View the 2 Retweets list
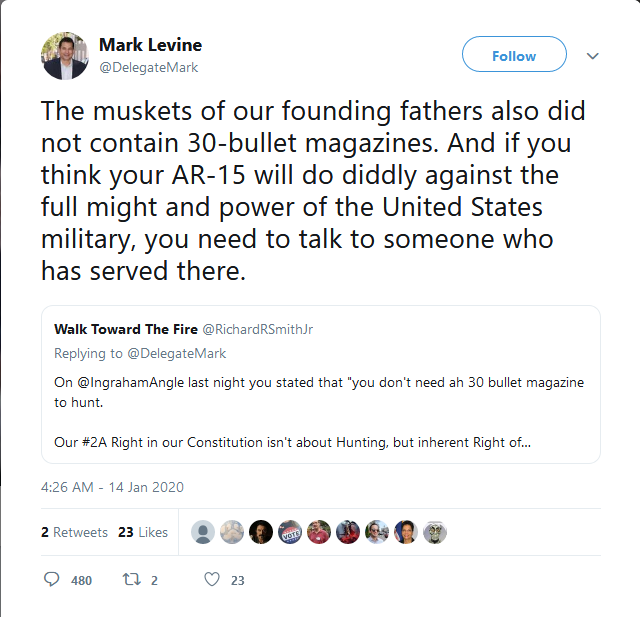 [74, 532]
